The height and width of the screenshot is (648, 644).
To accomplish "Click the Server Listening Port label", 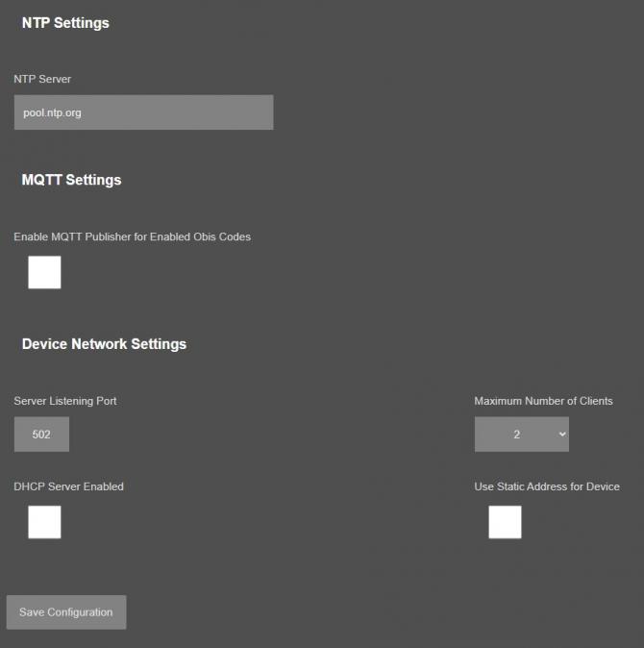I will pos(65,401).
